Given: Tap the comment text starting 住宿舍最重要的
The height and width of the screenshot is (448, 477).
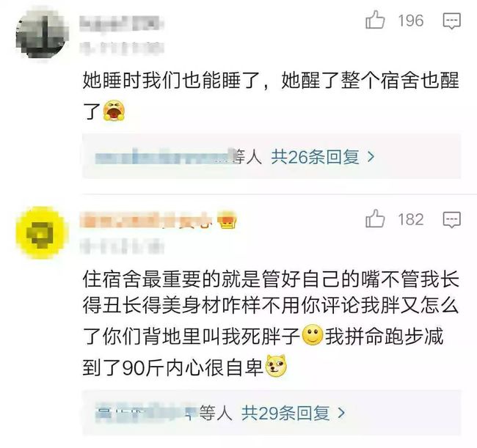Looking at the screenshot, I should [x=271, y=323].
